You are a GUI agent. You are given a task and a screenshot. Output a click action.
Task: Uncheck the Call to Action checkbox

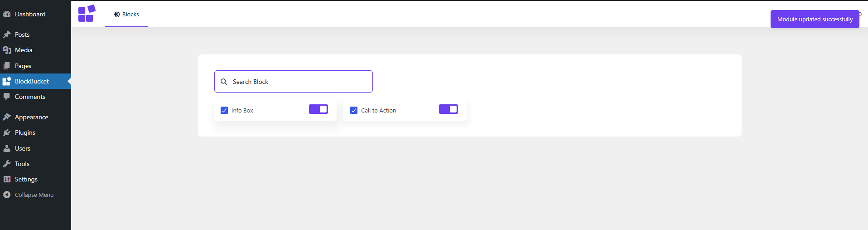coord(354,110)
